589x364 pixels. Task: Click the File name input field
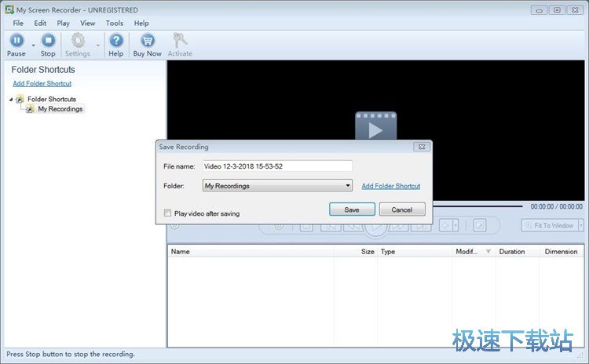277,166
